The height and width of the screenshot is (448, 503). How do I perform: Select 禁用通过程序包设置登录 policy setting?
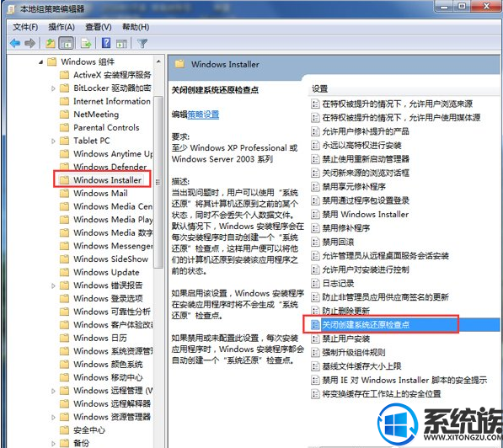coord(366,200)
